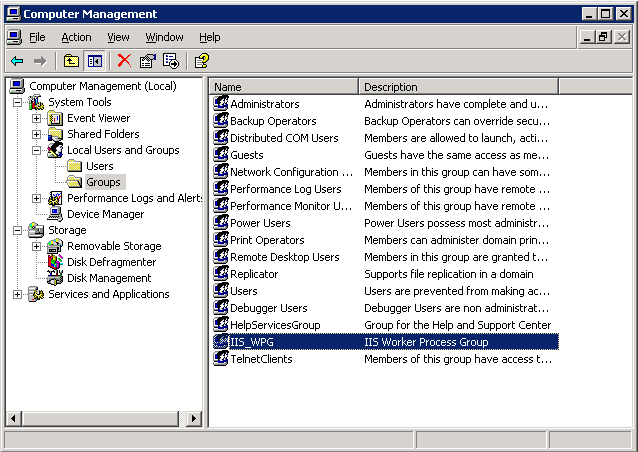Expand the Services and Applications node
Viewport: 638px width, 452px height.
[17, 294]
